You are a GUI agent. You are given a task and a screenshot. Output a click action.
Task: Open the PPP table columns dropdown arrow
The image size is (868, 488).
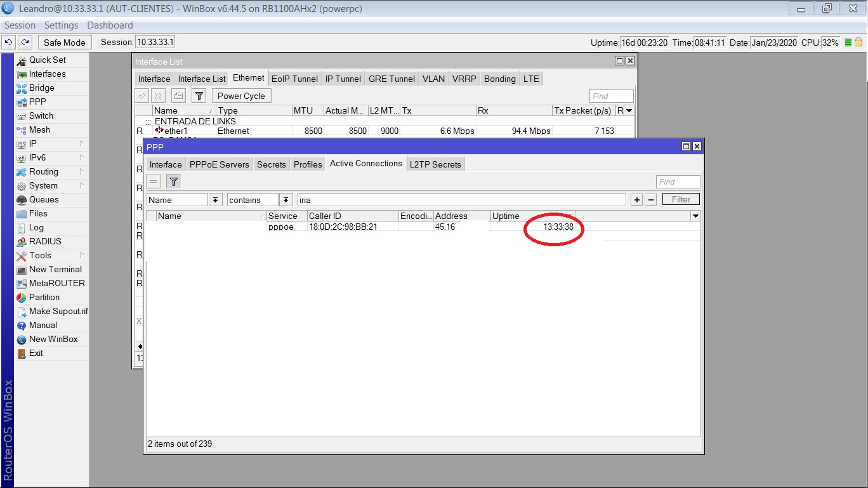(x=695, y=216)
